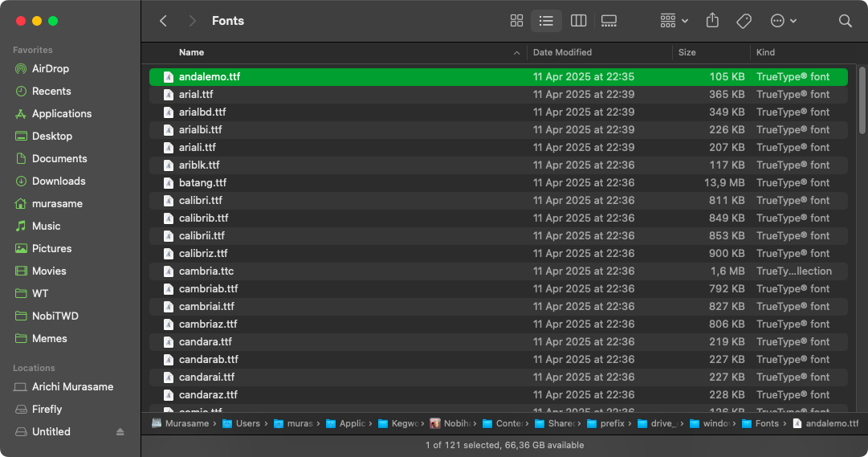Open the Edit Tags icon
Viewport: 868px width, 457px height.
pyautogui.click(x=744, y=21)
